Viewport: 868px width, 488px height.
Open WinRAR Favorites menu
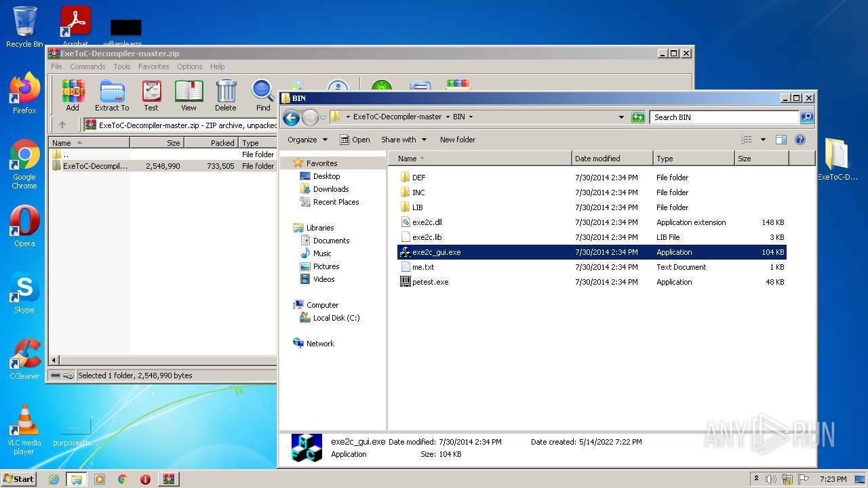[154, 66]
